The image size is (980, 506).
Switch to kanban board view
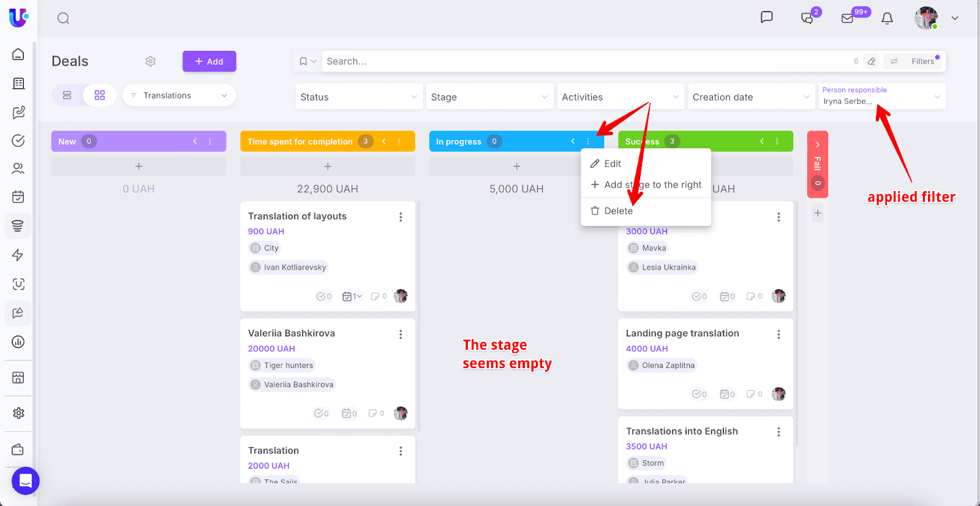click(x=100, y=96)
